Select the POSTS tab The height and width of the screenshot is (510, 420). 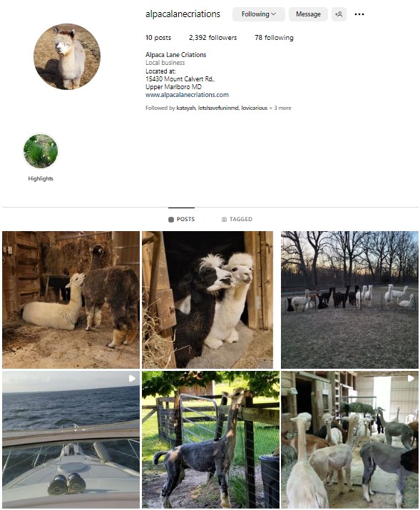[x=181, y=219]
